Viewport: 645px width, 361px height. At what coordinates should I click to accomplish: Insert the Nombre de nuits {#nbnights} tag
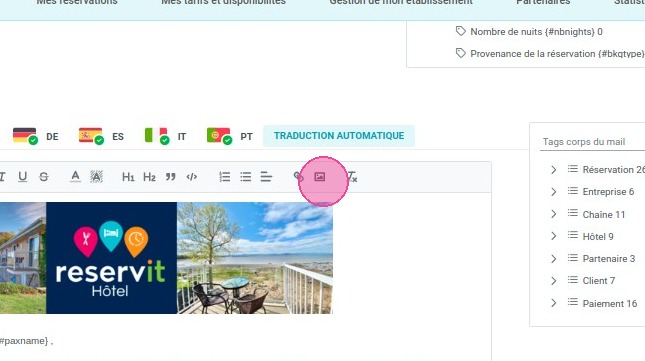(536, 32)
